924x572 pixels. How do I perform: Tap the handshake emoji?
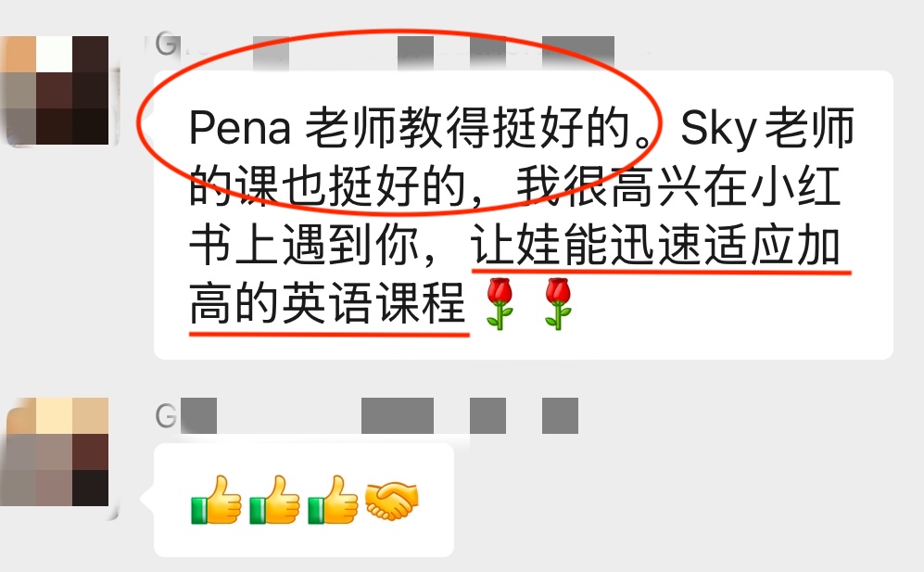(x=391, y=502)
